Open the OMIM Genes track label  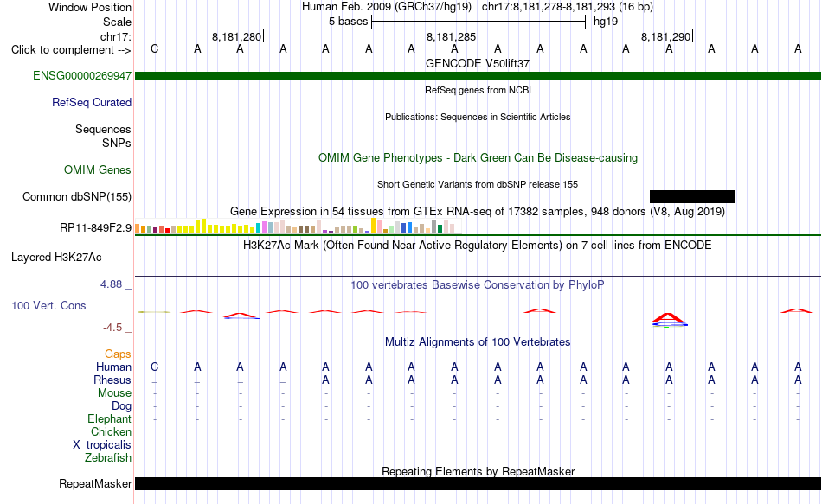[98, 169]
